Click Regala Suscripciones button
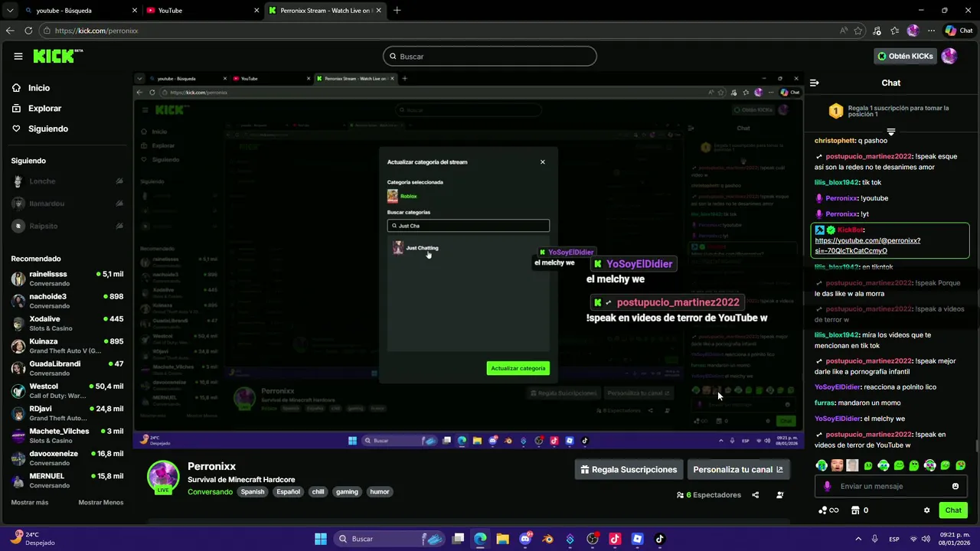 [629, 469]
